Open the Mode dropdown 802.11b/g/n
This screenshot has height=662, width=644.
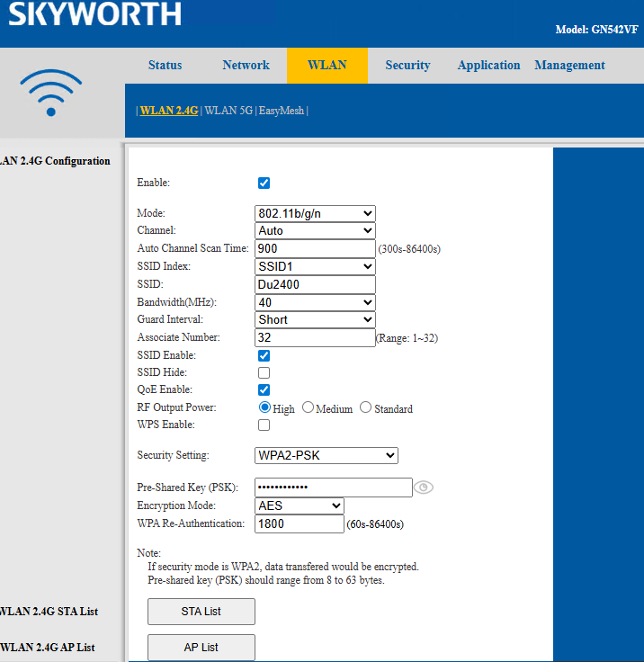pyautogui.click(x=315, y=214)
